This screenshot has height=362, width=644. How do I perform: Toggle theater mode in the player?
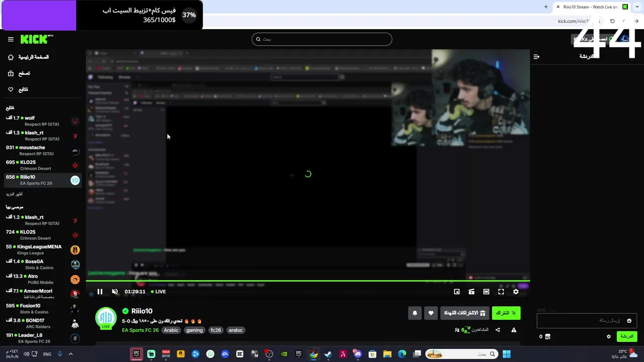pos(486,292)
